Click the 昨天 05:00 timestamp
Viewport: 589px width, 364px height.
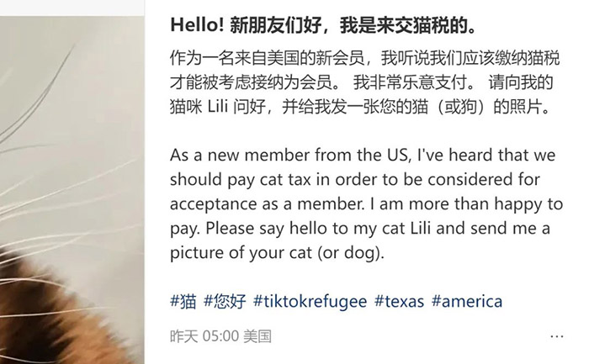204,336
